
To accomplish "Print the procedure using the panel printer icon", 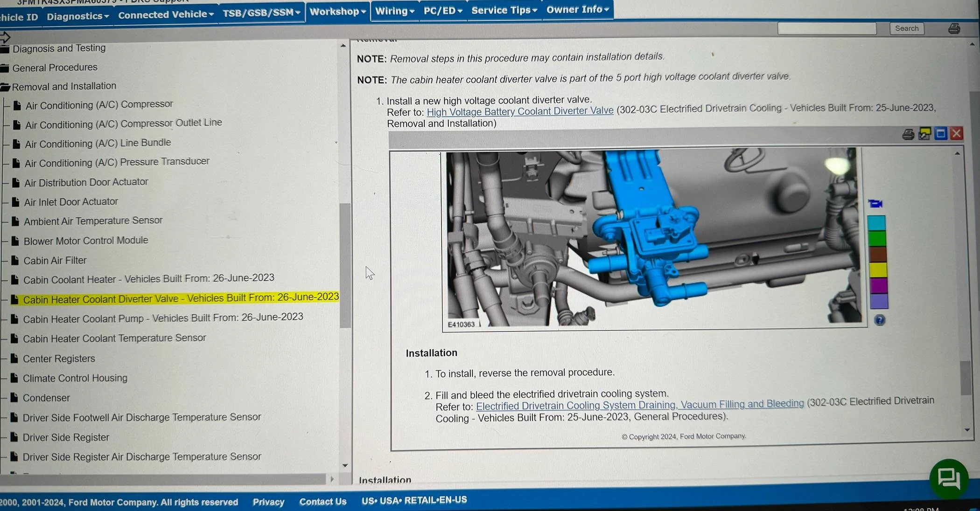I will pos(908,134).
